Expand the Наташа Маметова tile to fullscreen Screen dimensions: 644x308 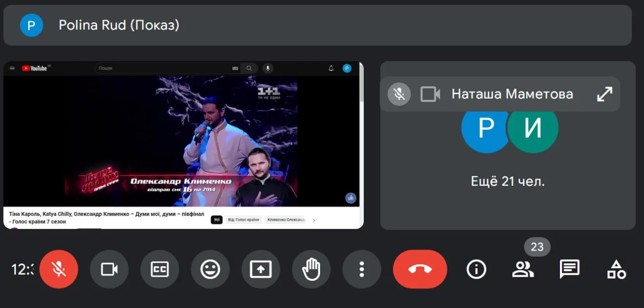604,94
